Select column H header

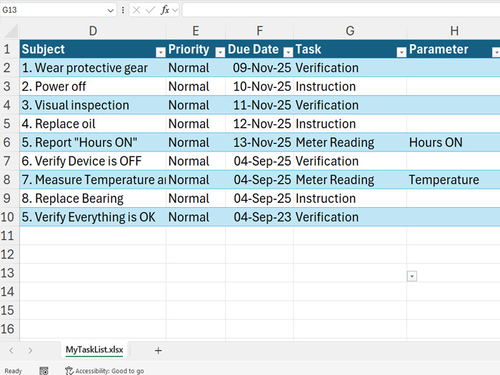pos(454,31)
